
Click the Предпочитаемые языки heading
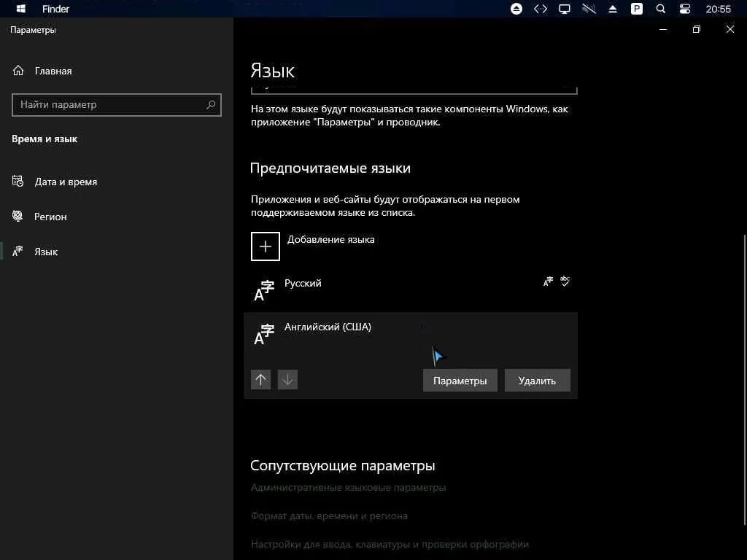(x=330, y=168)
